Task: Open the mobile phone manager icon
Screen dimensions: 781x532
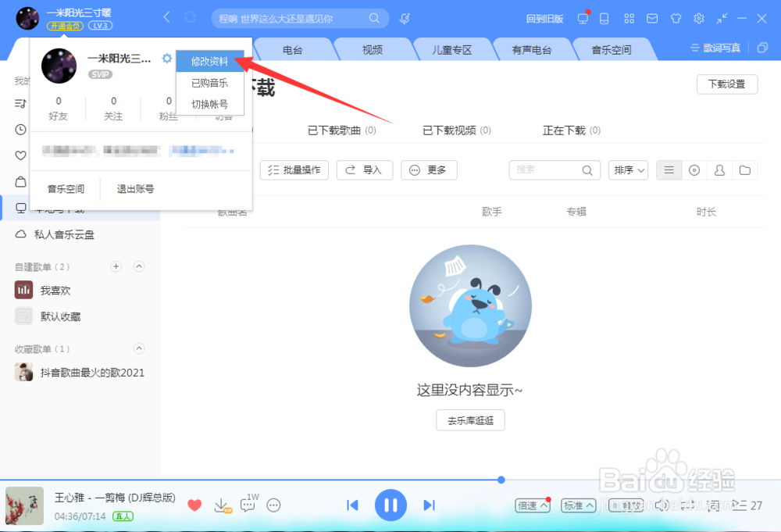Action: click(604, 19)
